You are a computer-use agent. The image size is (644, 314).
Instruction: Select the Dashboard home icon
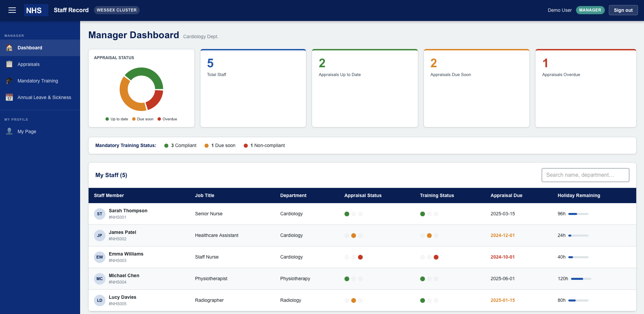(9, 48)
